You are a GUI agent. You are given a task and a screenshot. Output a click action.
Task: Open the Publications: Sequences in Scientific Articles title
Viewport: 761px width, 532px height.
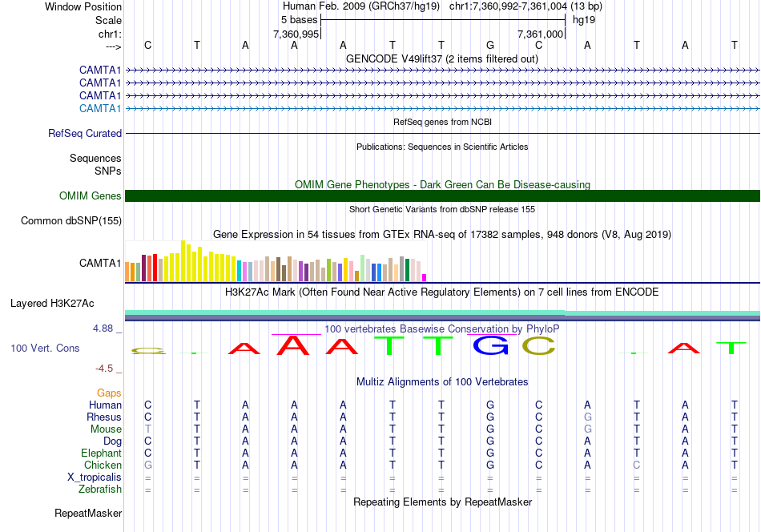pyautogui.click(x=442, y=147)
